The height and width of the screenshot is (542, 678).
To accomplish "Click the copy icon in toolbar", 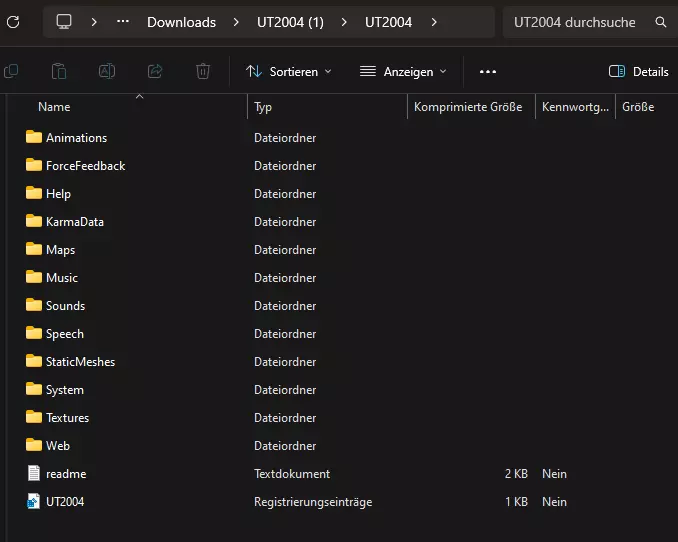I will 11,71.
